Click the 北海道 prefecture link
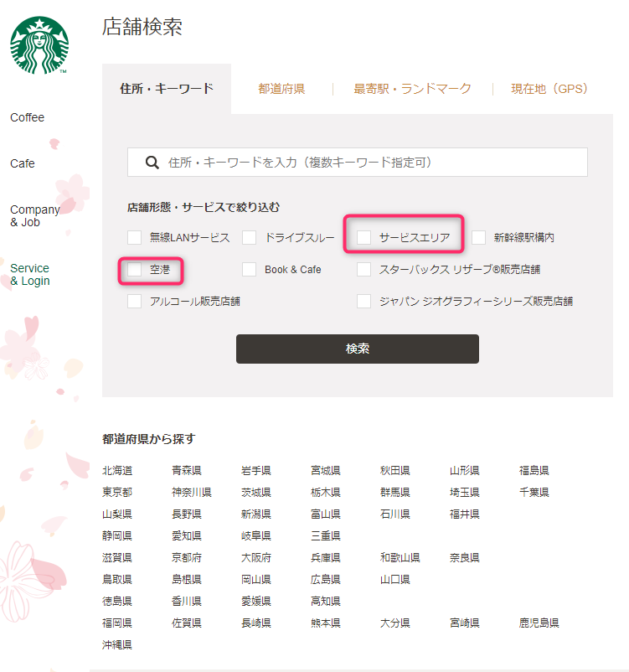This screenshot has width=629, height=672. click(x=117, y=471)
